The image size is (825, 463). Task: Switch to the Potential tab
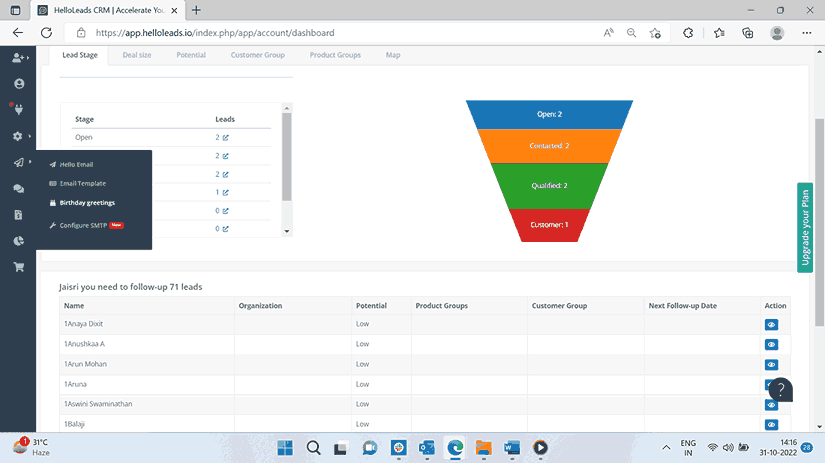click(191, 55)
